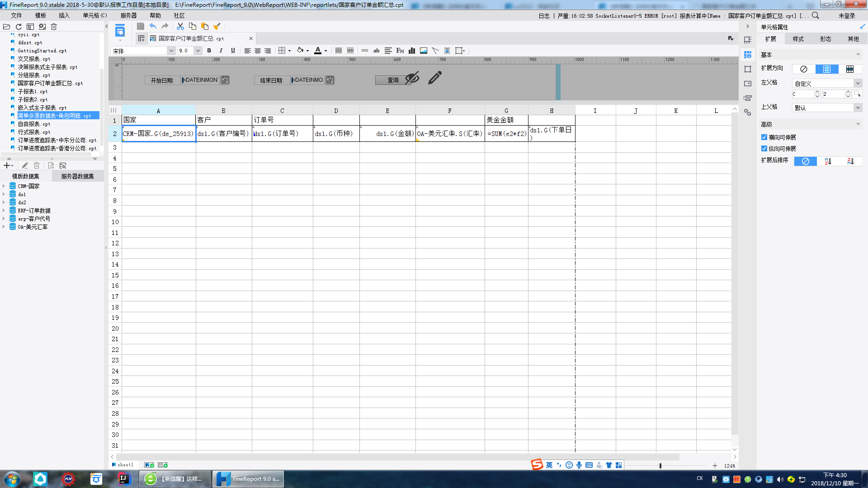Select no-expansion direction option
The height and width of the screenshot is (488, 868).
coord(803,69)
